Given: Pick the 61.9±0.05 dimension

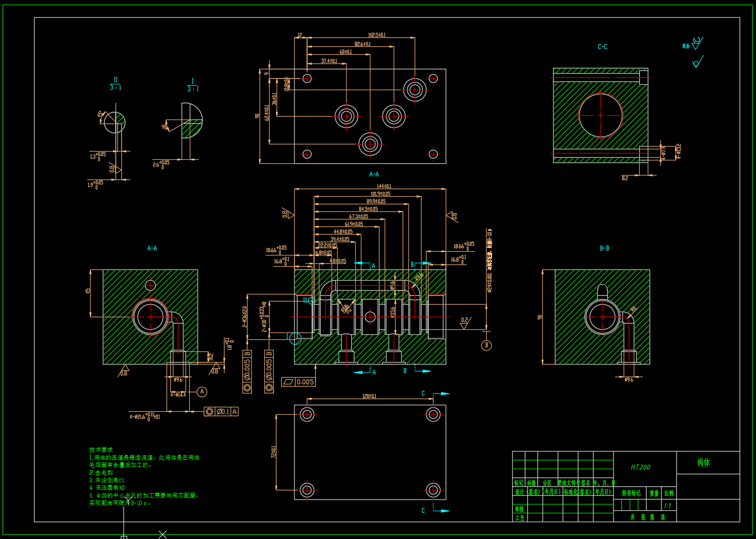Looking at the screenshot, I should 354,224.
